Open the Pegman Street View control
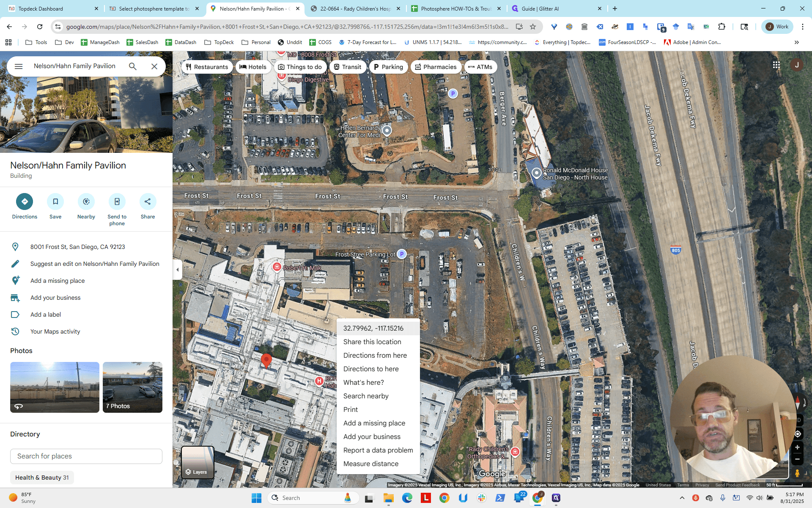Viewport: 812px width, 508px height. (x=797, y=473)
